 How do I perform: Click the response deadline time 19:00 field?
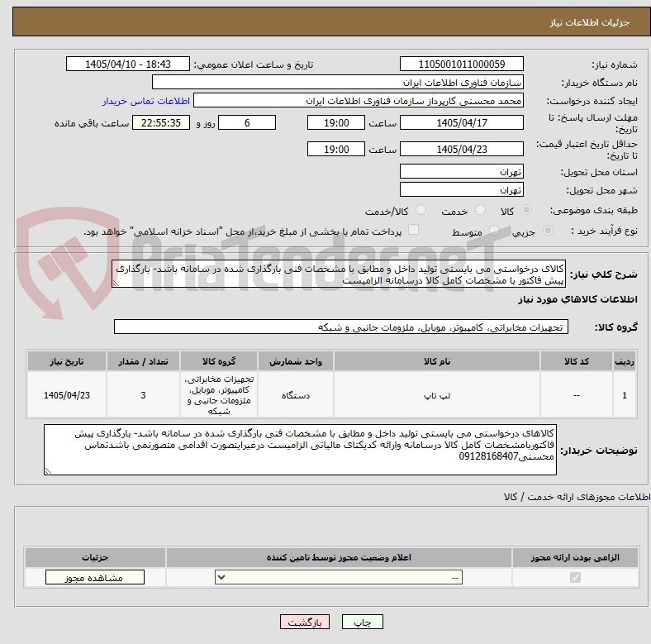[336, 122]
